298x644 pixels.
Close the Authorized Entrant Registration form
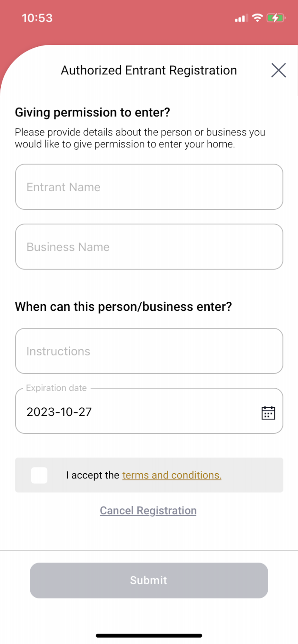point(278,70)
